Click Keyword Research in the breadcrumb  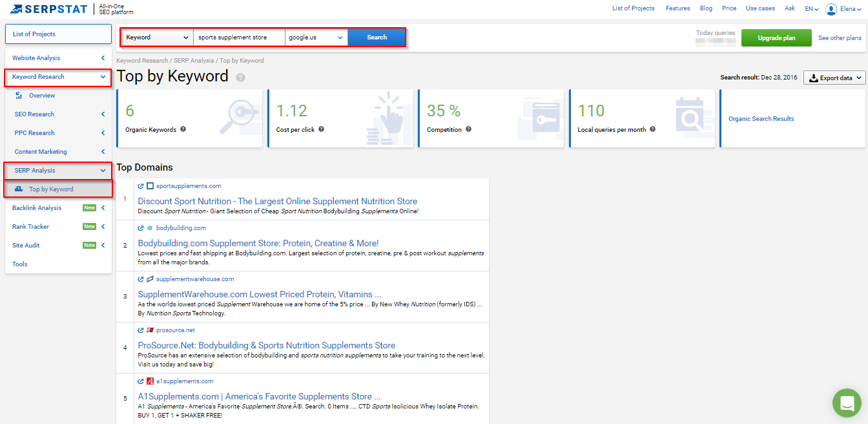(142, 61)
